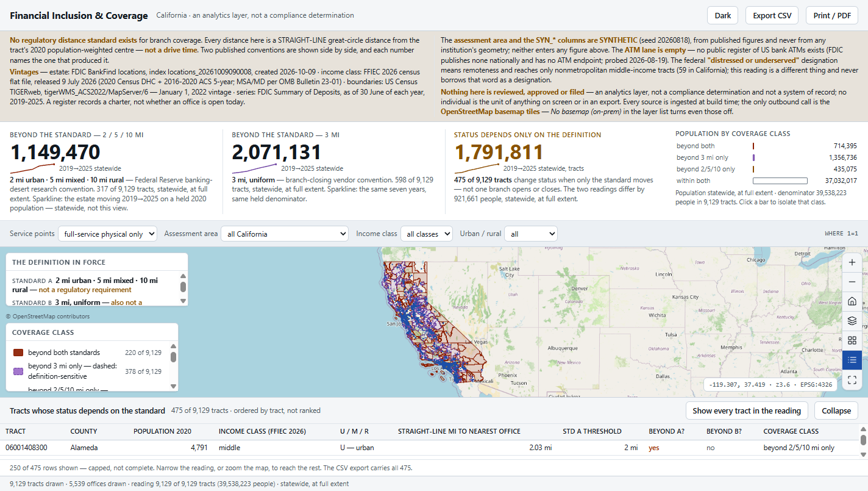Screen dimensions: 868x491
Task: Click the four-square grid icon on map toolbar
Action: point(852,340)
